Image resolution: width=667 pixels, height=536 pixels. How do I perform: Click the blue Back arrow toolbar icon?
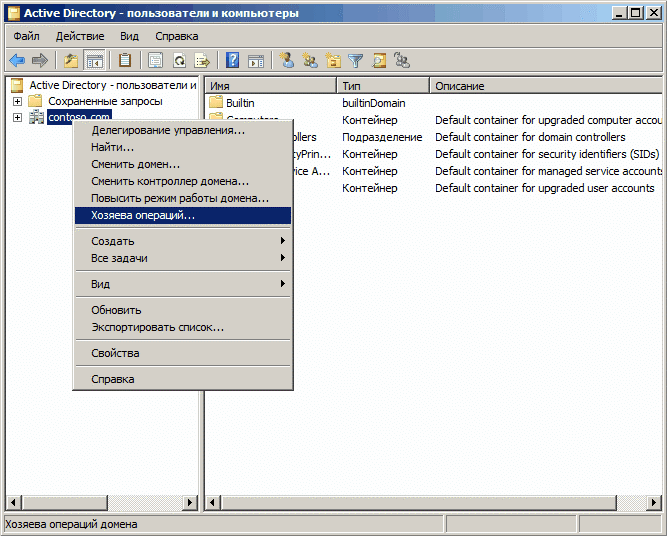click(x=17, y=60)
